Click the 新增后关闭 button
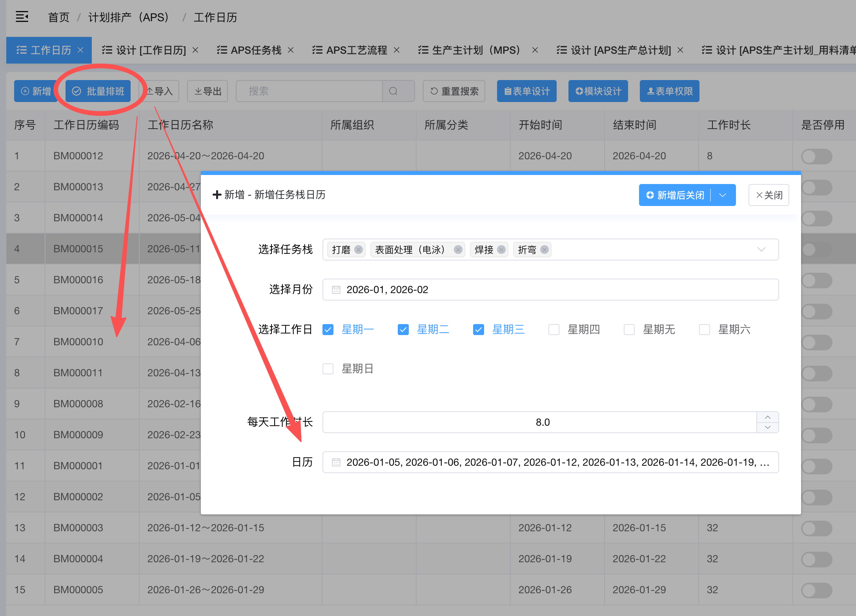This screenshot has width=856, height=616. [x=676, y=195]
